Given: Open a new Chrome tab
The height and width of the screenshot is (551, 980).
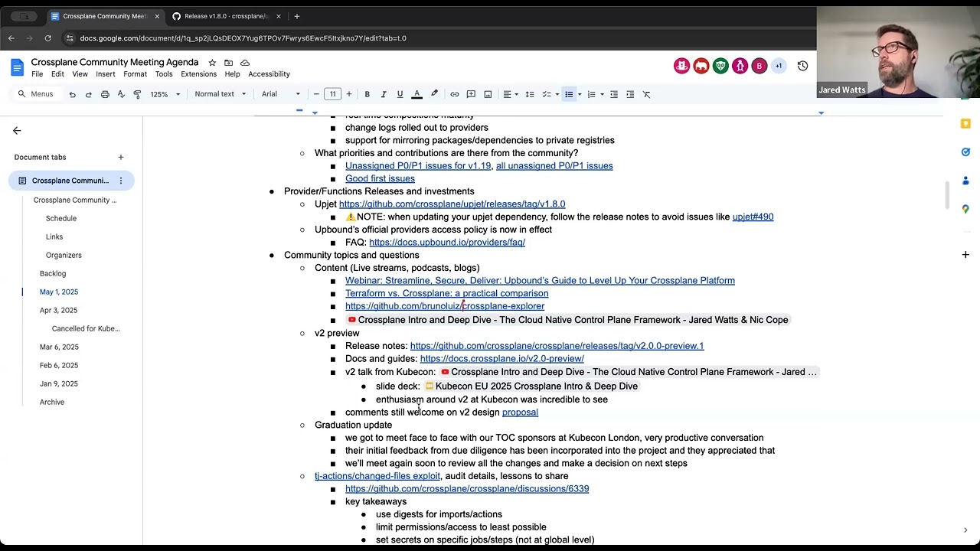Looking at the screenshot, I should click(297, 16).
